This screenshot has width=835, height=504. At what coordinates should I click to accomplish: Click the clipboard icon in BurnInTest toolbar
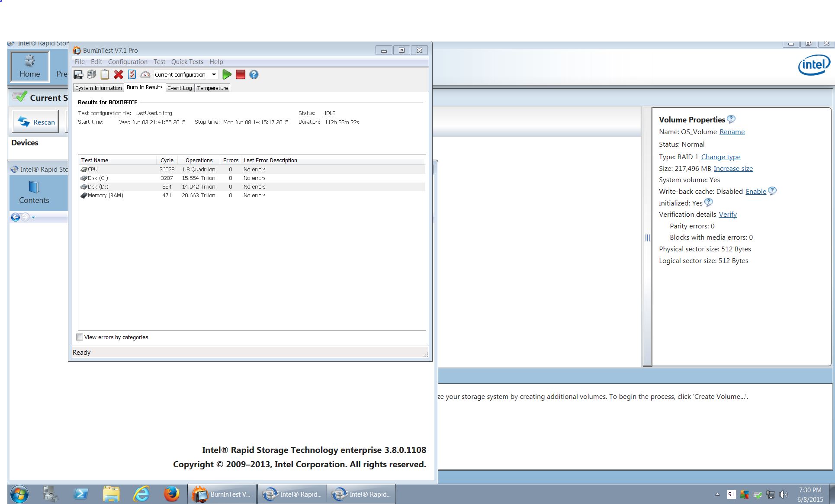(x=105, y=74)
